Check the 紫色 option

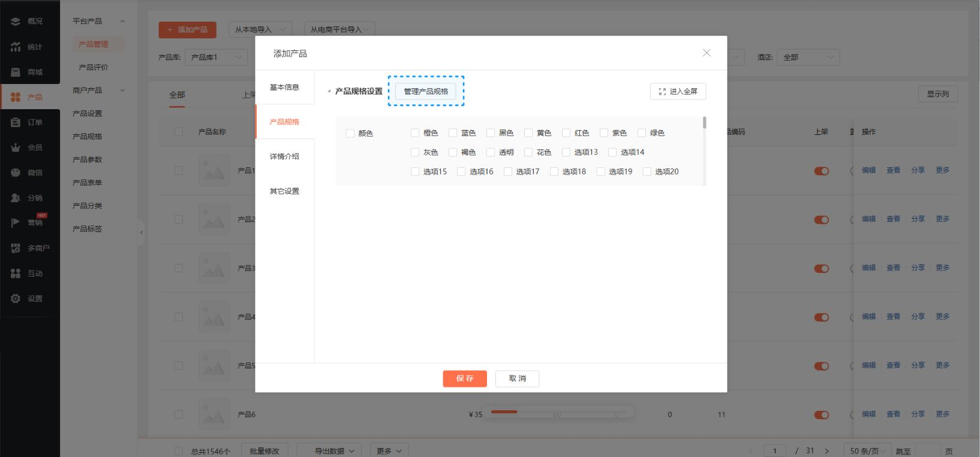pos(604,133)
